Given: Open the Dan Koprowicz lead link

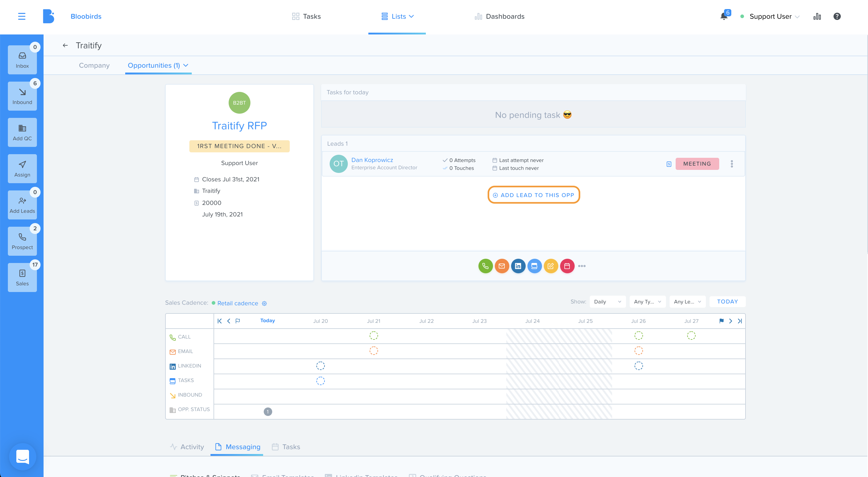Looking at the screenshot, I should click(372, 160).
